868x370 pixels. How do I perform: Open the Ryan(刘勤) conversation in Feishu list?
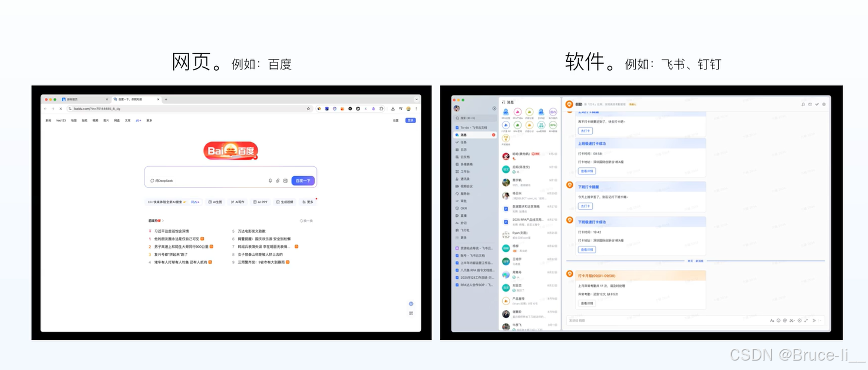530,234
